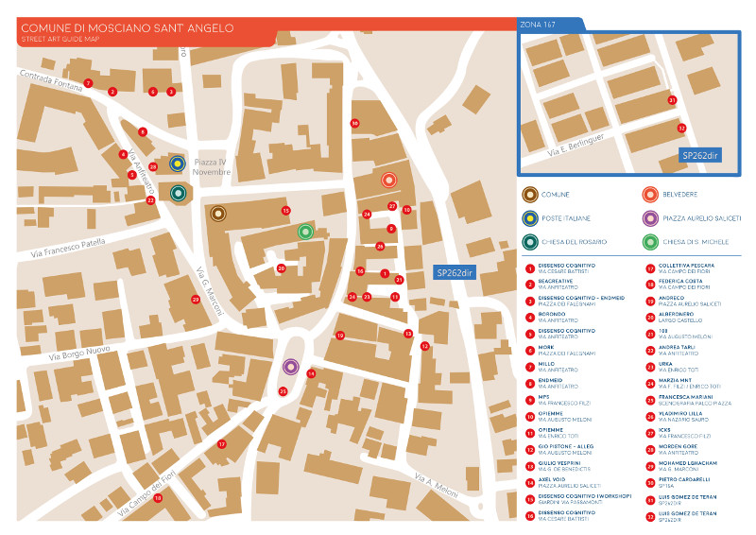Image resolution: width=756 pixels, height=535 pixels.
Task: Click the orange Belvedere marker on the map
Action: pos(387,180)
